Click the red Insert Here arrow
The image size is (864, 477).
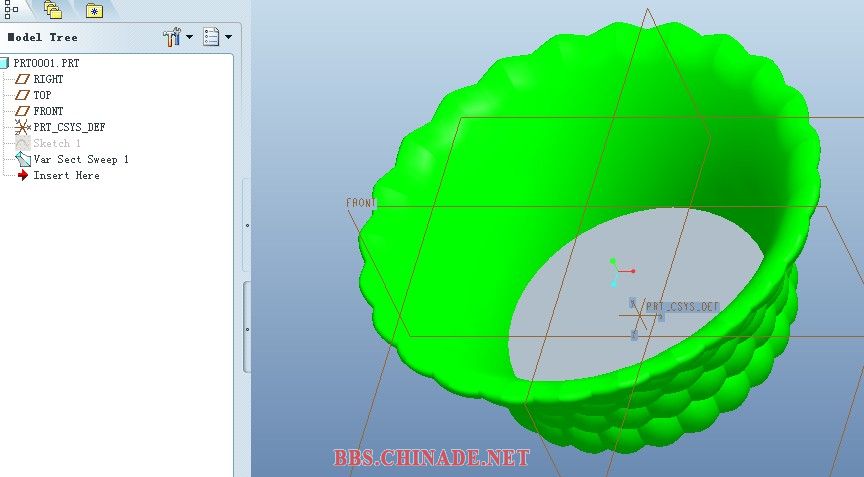coord(23,175)
